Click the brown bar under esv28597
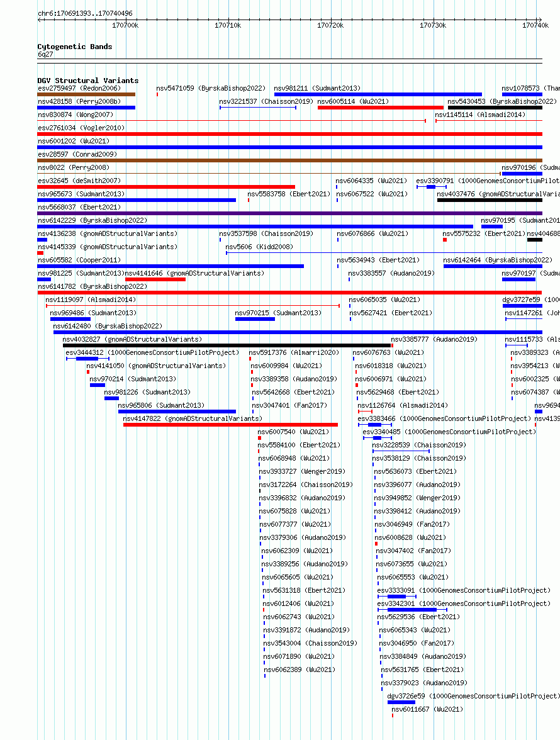This screenshot has width=560, height=740. (289, 160)
